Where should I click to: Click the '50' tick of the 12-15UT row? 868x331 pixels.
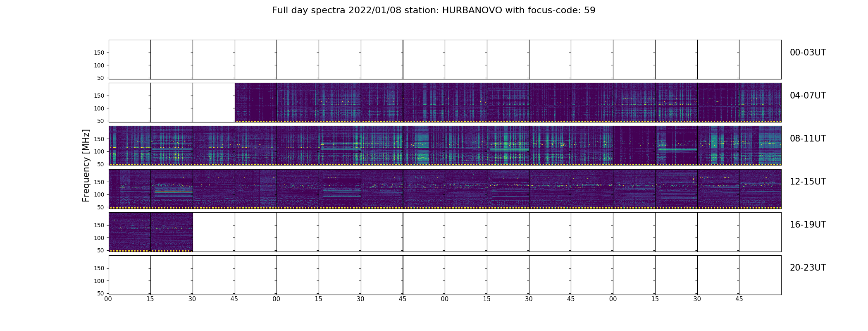pos(101,207)
